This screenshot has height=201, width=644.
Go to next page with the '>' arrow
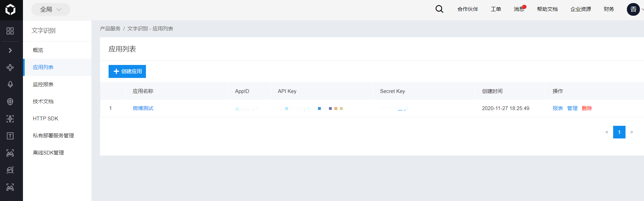coord(631,132)
